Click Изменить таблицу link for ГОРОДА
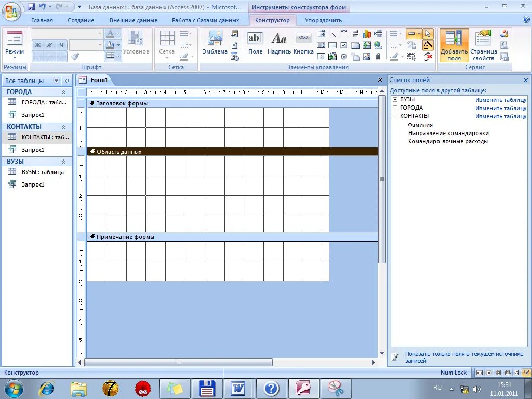 [501, 108]
